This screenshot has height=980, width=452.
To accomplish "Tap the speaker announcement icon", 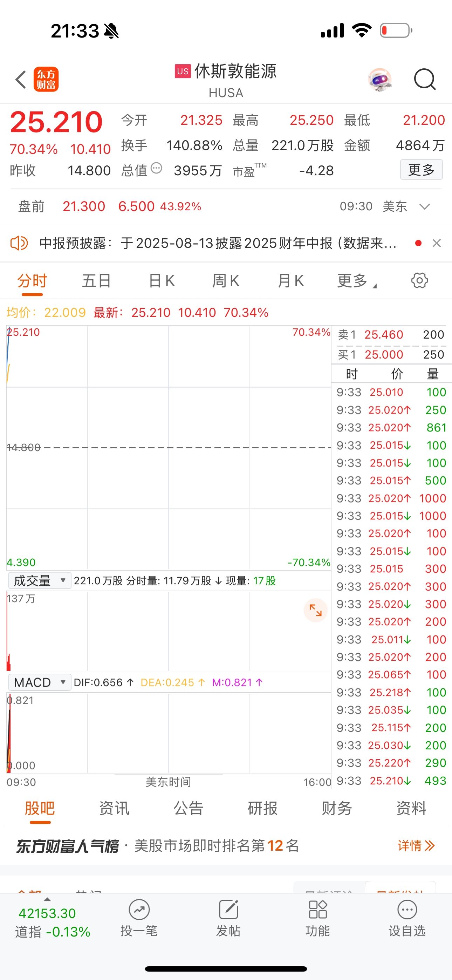I will click(19, 243).
